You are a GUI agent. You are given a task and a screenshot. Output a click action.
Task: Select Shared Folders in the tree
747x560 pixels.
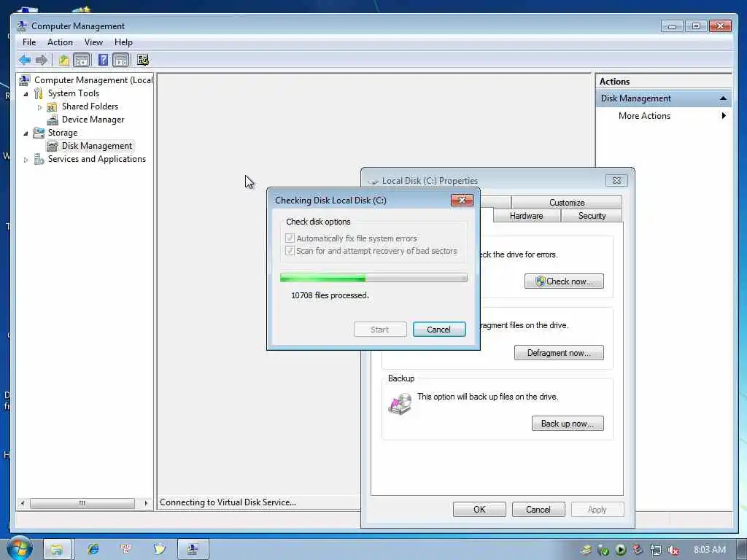click(90, 106)
